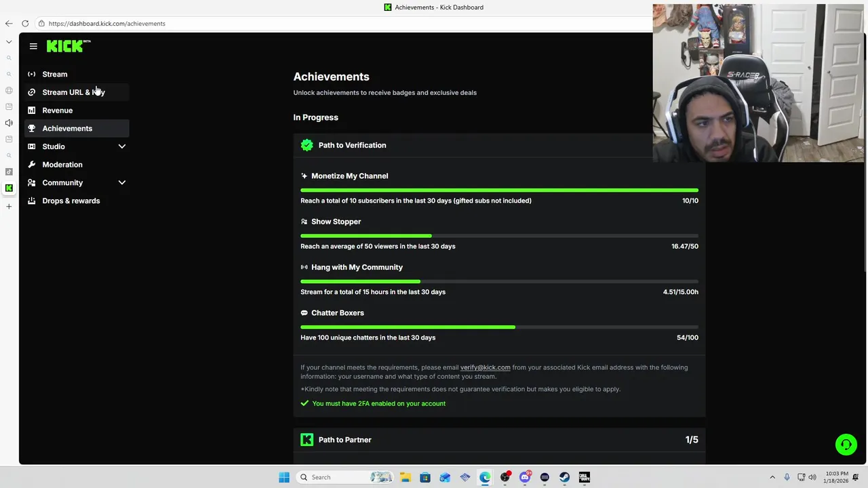Click the volume icon in system tray

tap(812, 477)
